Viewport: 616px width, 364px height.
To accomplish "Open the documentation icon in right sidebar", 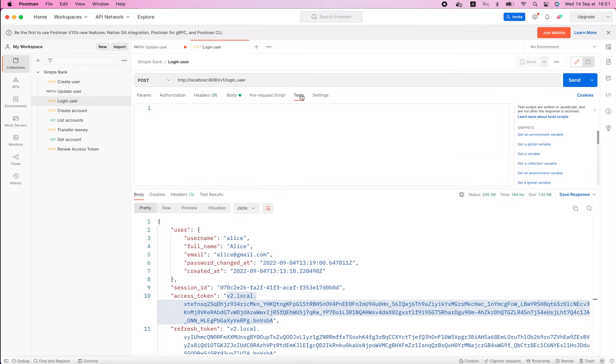I will click(x=608, y=62).
